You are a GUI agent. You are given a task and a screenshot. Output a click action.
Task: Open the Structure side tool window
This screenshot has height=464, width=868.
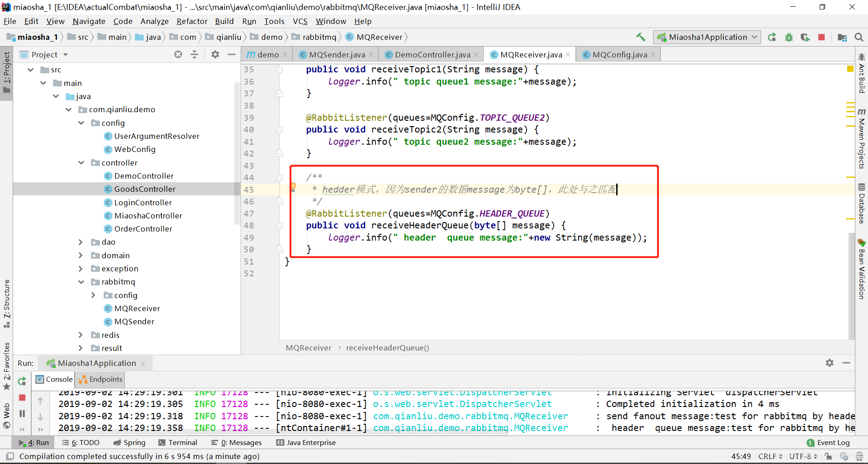(6, 304)
